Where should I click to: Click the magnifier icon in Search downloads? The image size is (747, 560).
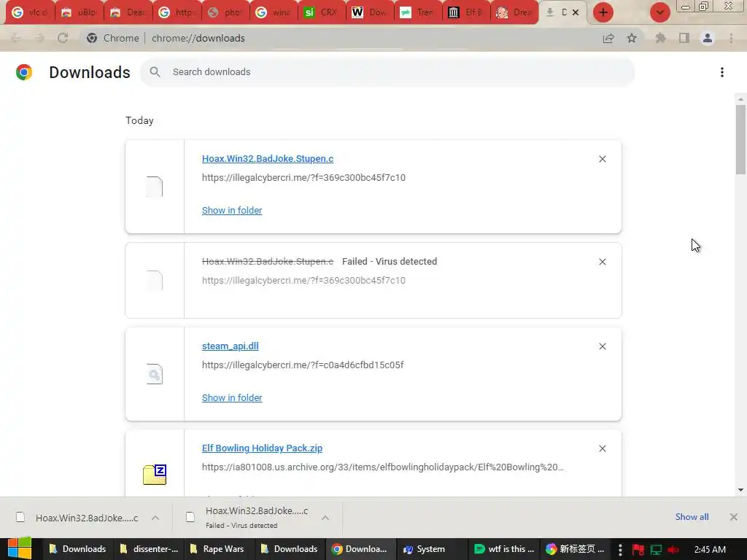click(155, 72)
